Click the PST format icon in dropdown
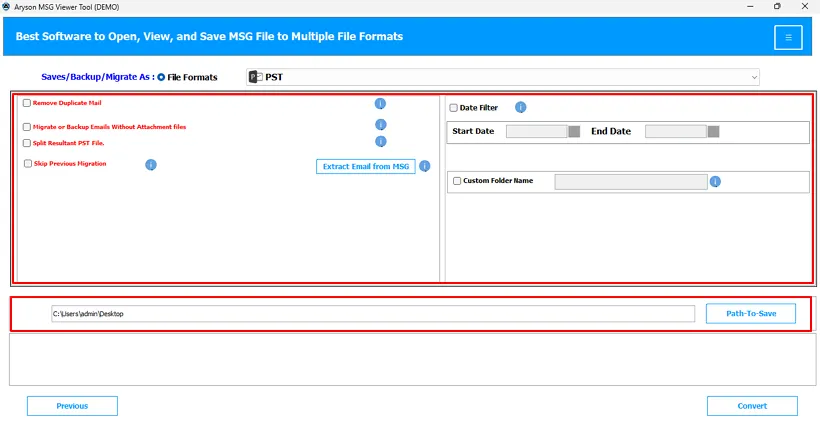820x432 pixels. point(256,77)
